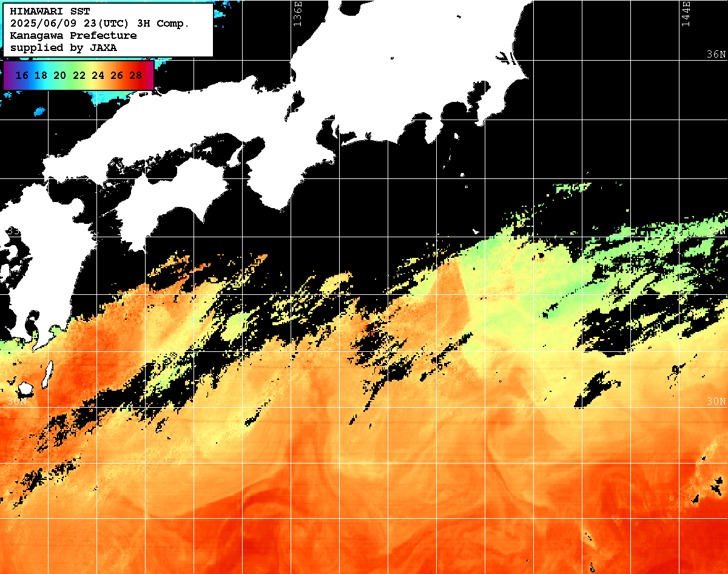Viewport: 728px width, 574px height.
Task: Click the 20 value on the temperature scale
Action: click(x=59, y=76)
